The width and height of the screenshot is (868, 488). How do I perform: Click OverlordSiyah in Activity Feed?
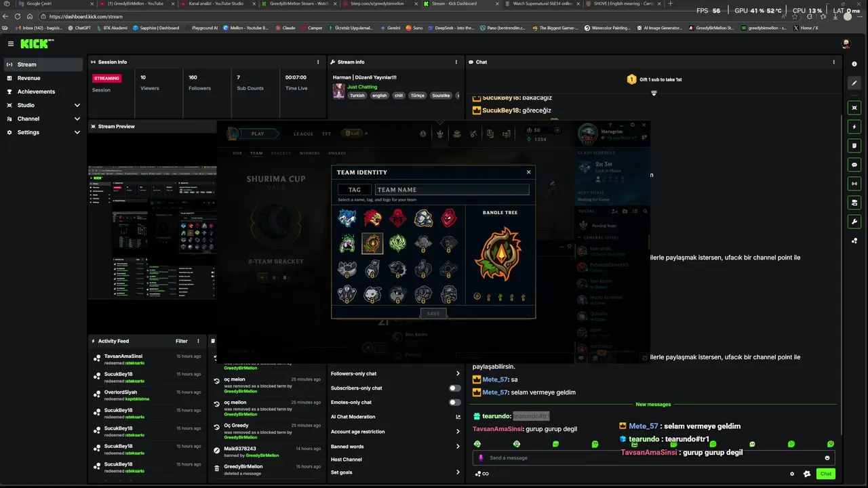(x=121, y=392)
